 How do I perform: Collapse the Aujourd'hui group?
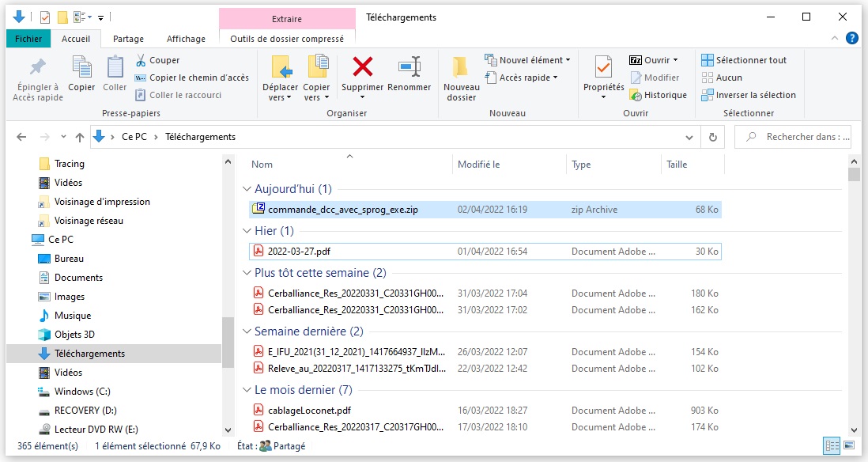coord(247,189)
